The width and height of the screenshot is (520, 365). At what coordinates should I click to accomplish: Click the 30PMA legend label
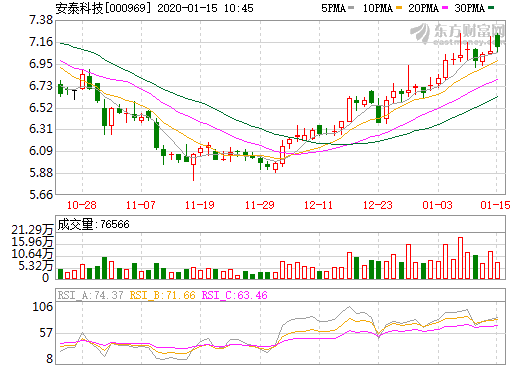pyautogui.click(x=469, y=8)
